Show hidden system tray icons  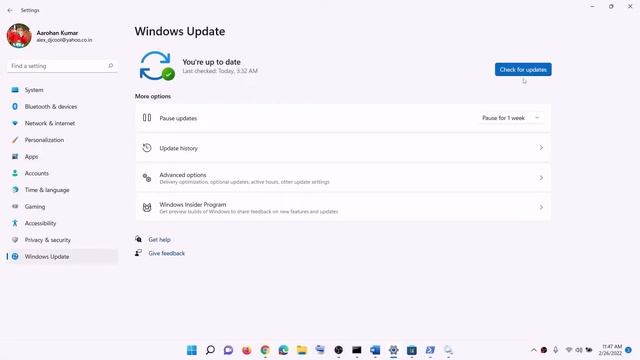tap(533, 350)
